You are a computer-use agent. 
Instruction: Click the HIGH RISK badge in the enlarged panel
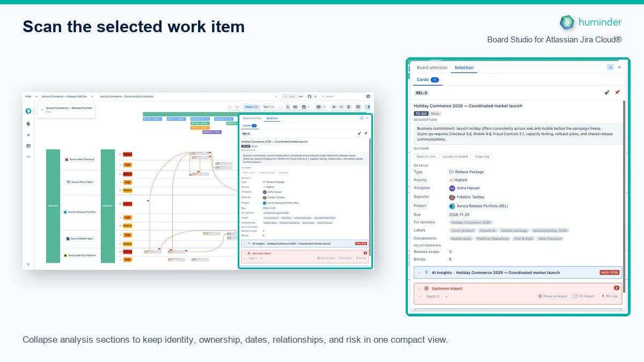[x=610, y=272]
